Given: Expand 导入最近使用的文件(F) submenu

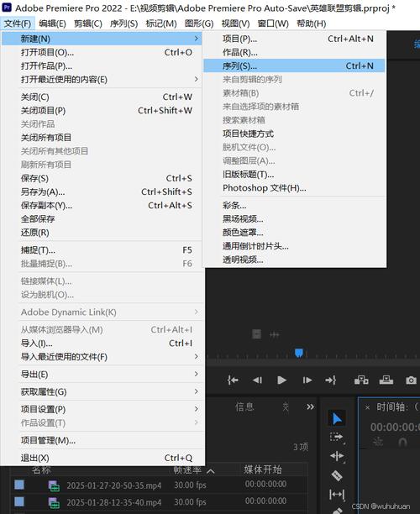Looking at the screenshot, I should (196, 356).
